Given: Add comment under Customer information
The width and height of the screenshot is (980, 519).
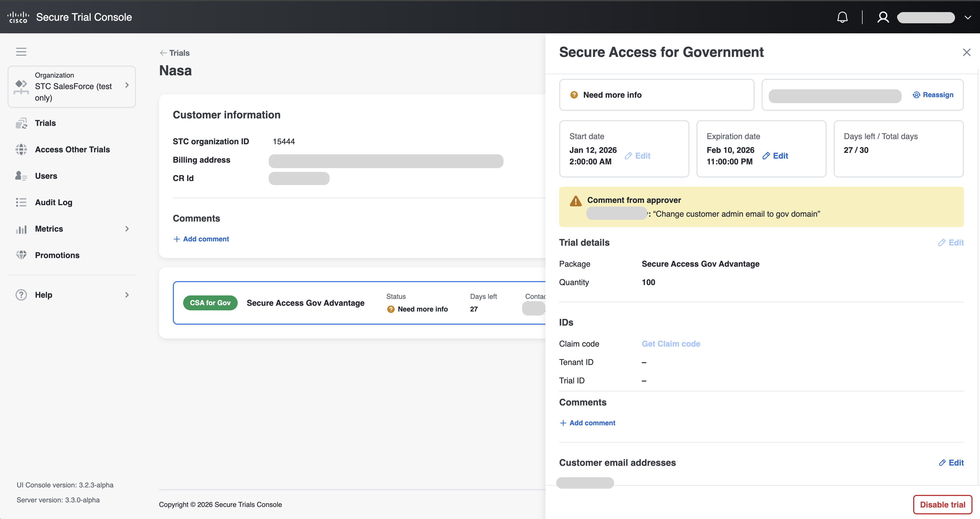Looking at the screenshot, I should 201,239.
